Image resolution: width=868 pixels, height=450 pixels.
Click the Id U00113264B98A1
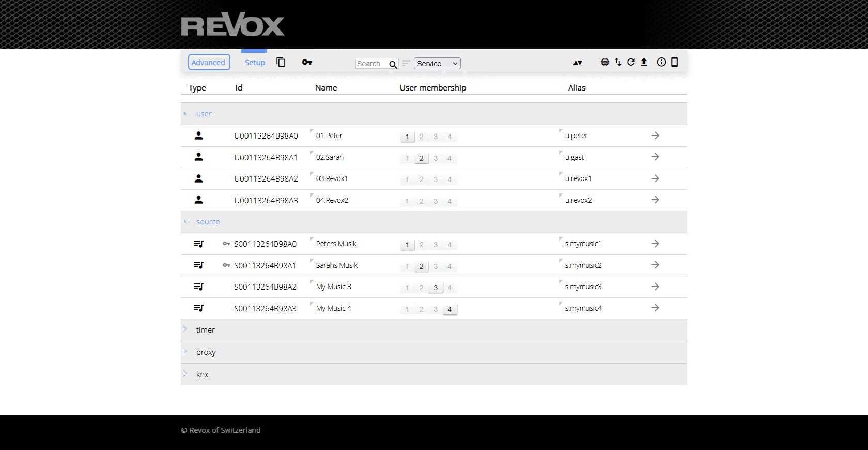point(266,158)
